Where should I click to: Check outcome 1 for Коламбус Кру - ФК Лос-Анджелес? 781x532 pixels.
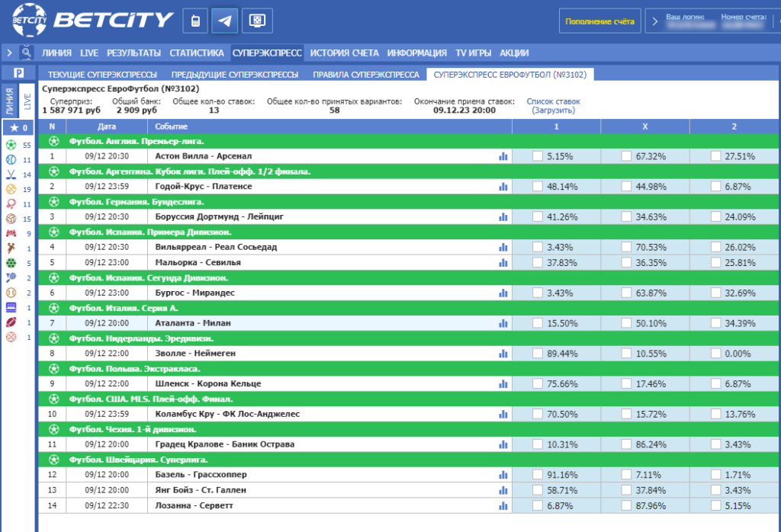tap(538, 414)
